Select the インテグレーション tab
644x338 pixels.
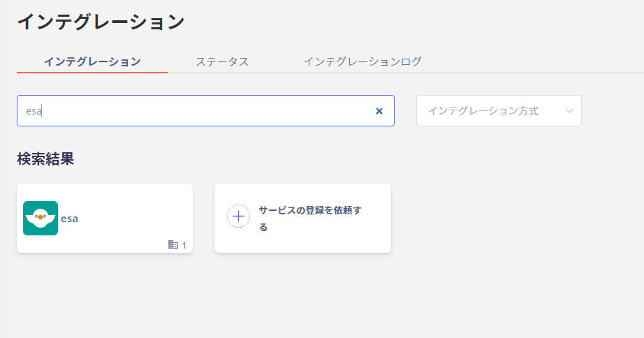coord(92,61)
